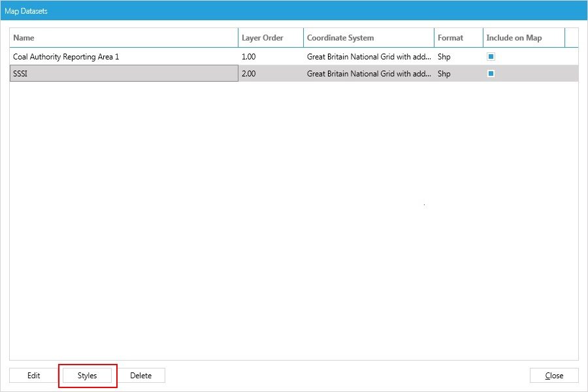This screenshot has width=588, height=392.
Task: Click the Coordinate System column header
Action: tap(340, 37)
